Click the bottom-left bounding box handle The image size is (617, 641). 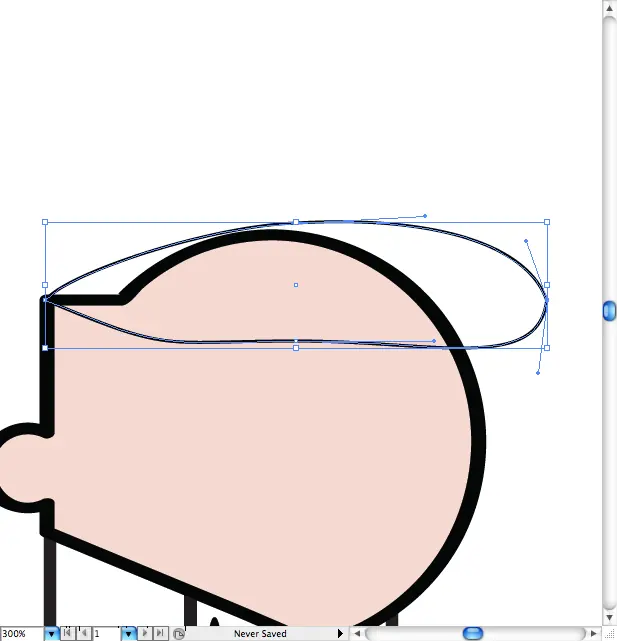[45, 348]
